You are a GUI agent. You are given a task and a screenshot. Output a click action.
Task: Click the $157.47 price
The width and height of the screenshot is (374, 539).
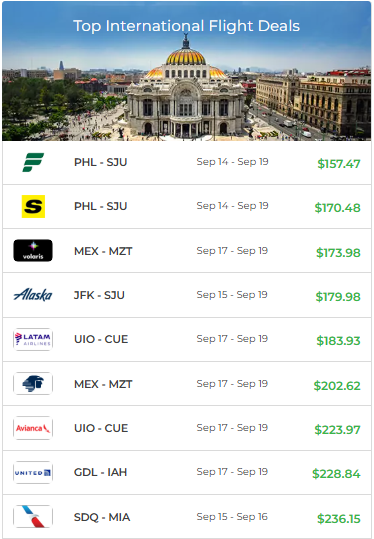point(339,164)
